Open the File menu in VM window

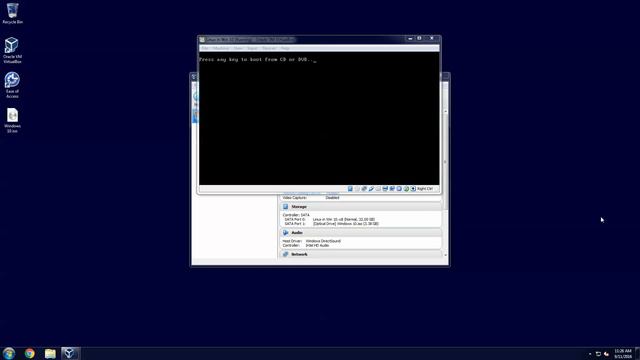click(205, 48)
